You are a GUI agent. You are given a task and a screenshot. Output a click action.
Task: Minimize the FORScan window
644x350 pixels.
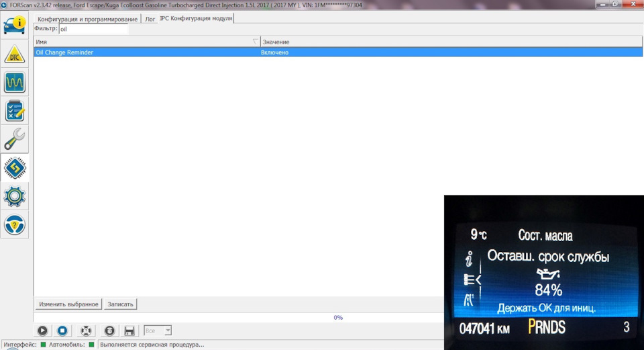(x=603, y=4)
